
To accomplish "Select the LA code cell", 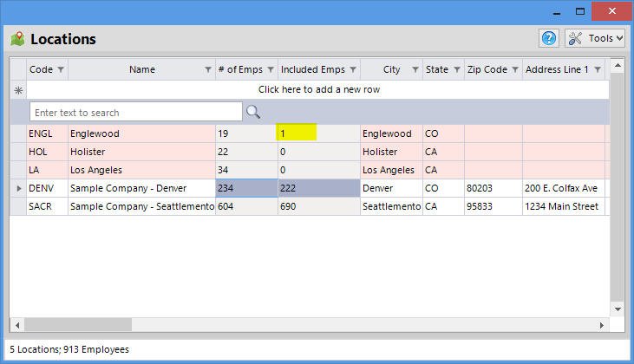I will [x=48, y=170].
